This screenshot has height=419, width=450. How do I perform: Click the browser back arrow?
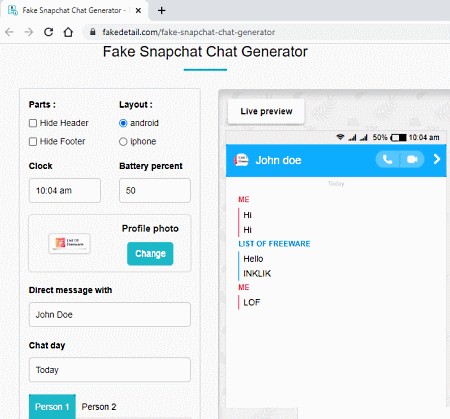point(9,32)
